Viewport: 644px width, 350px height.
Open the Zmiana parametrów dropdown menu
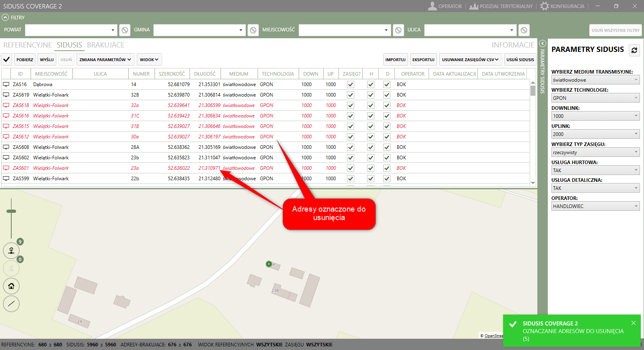[105, 60]
